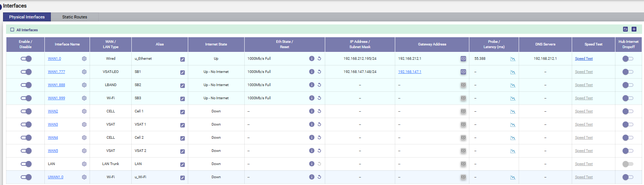This screenshot has width=644, height=185.
Task: Run Speed Test for WAN1.0
Action: pos(584,59)
